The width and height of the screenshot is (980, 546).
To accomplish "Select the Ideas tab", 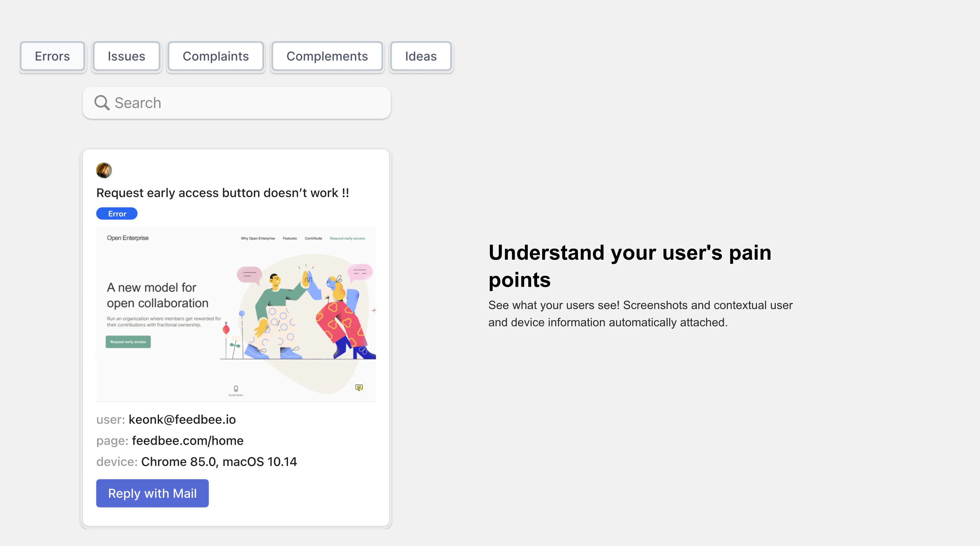I will (x=421, y=56).
